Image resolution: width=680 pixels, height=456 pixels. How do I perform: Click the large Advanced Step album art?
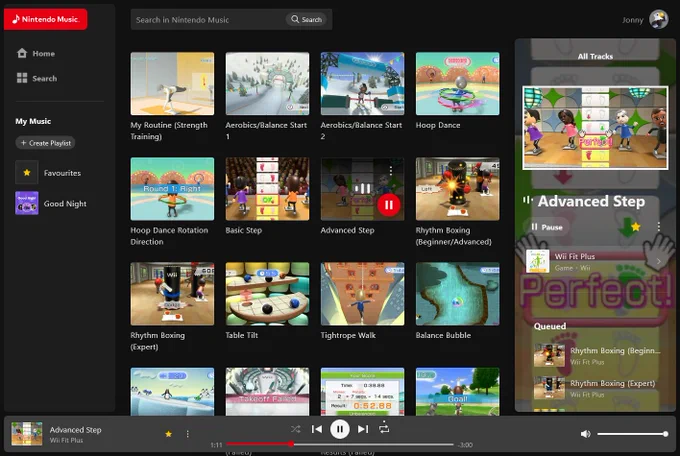coord(595,128)
